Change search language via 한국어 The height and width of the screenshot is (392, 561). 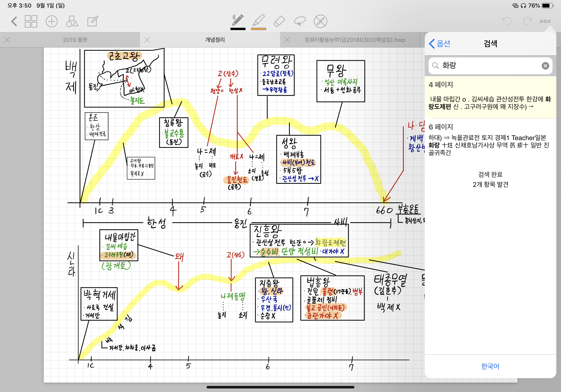point(490,366)
